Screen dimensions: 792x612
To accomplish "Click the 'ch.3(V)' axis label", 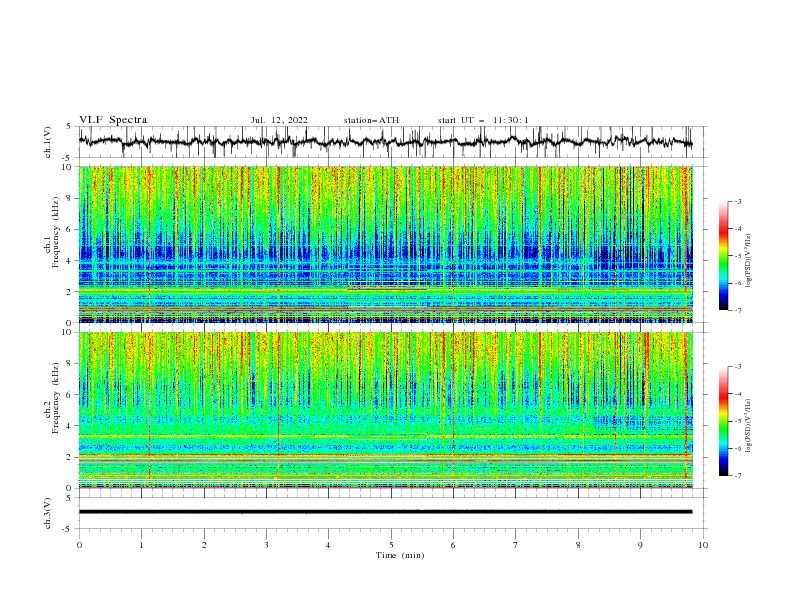I will [x=48, y=514].
